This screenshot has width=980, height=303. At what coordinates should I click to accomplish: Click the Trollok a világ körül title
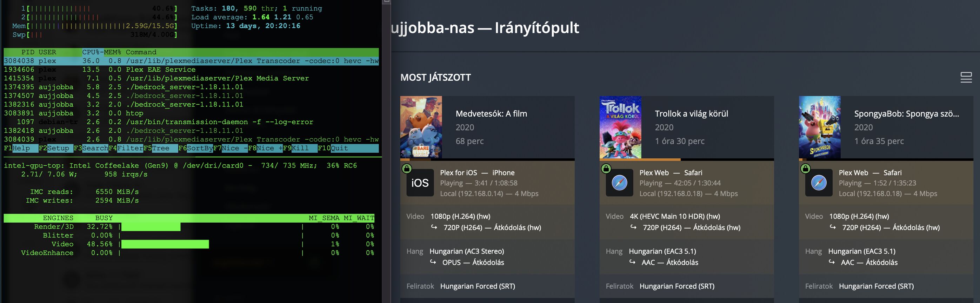(691, 113)
